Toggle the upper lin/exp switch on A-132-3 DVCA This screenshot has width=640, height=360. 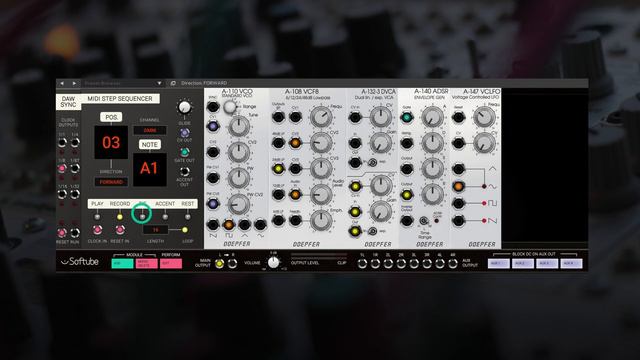click(x=372, y=162)
